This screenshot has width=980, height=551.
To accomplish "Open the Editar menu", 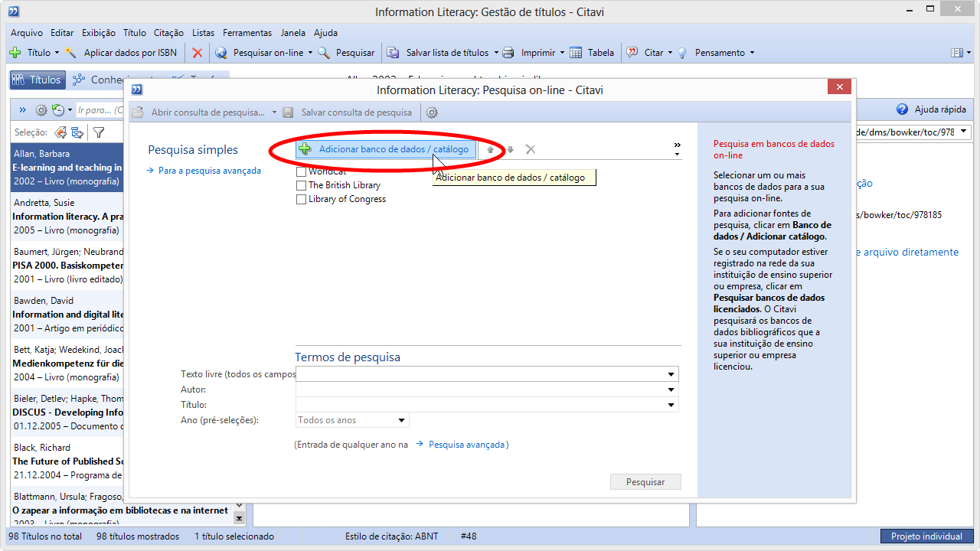I will pos(62,33).
